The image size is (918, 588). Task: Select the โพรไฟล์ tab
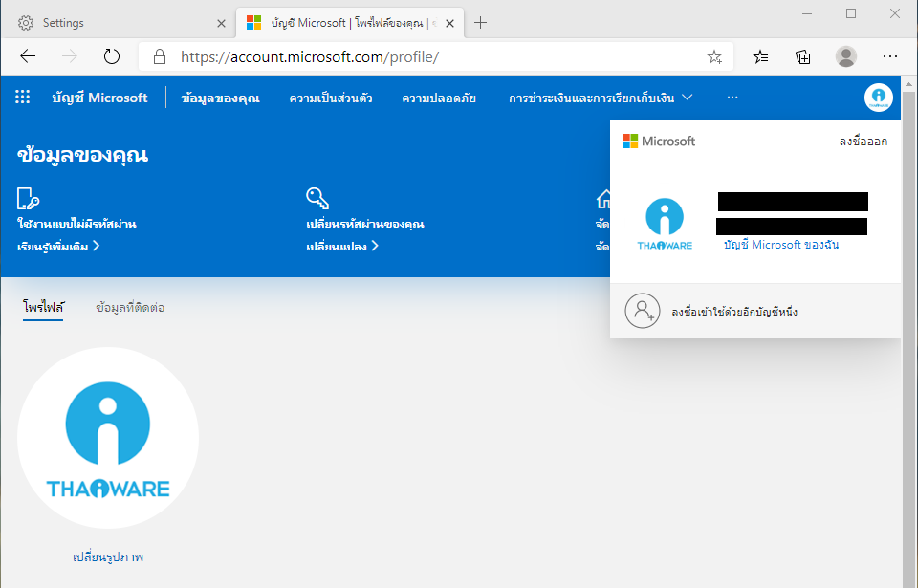coord(43,307)
